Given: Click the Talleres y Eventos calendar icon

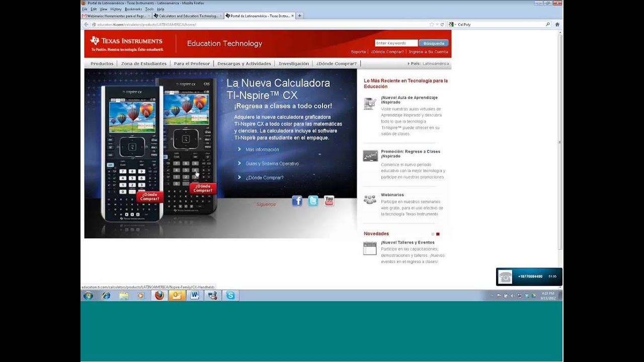Looking at the screenshot, I should click(370, 248).
